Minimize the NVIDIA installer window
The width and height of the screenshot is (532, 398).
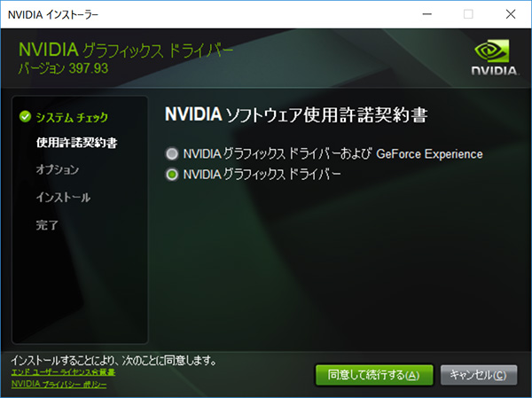pyautogui.click(x=427, y=14)
